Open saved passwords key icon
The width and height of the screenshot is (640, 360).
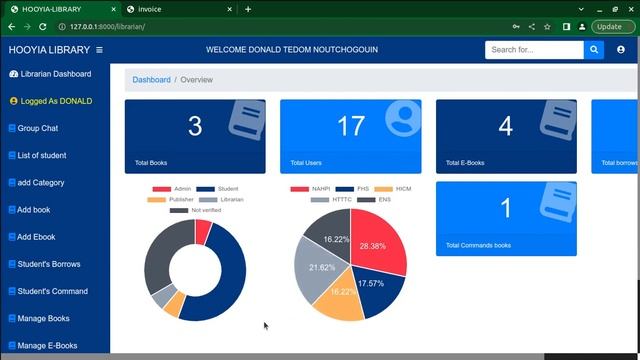[x=516, y=27]
